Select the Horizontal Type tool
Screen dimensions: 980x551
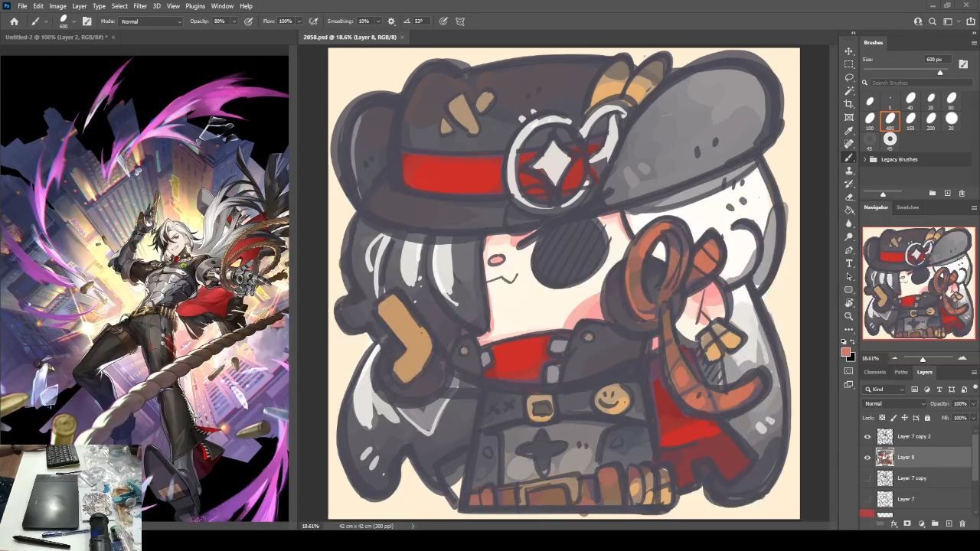click(x=849, y=263)
